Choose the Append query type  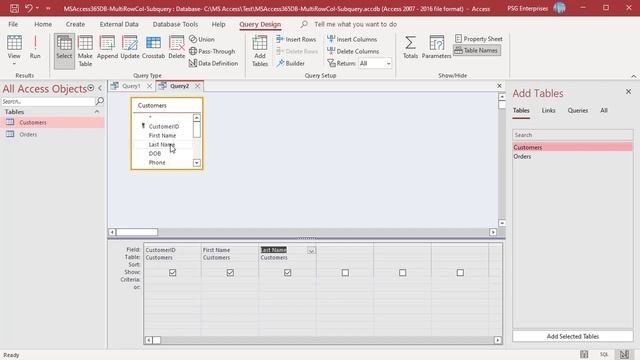(x=107, y=47)
